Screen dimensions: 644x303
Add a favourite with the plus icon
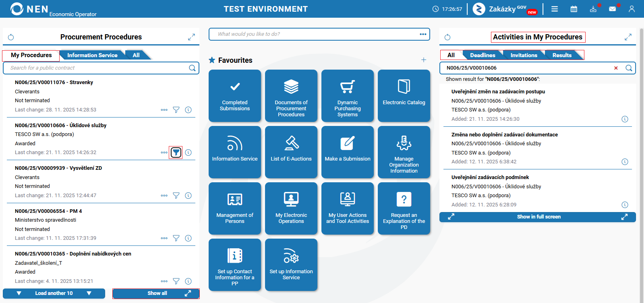(424, 60)
